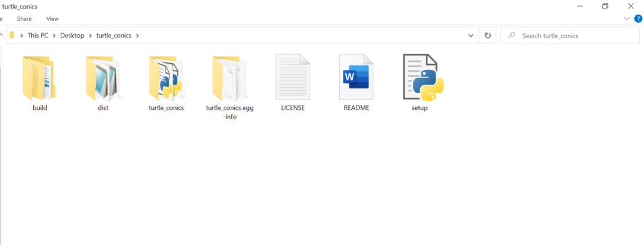
Task: Expand the chevron before This PC in path
Action: (x=21, y=36)
